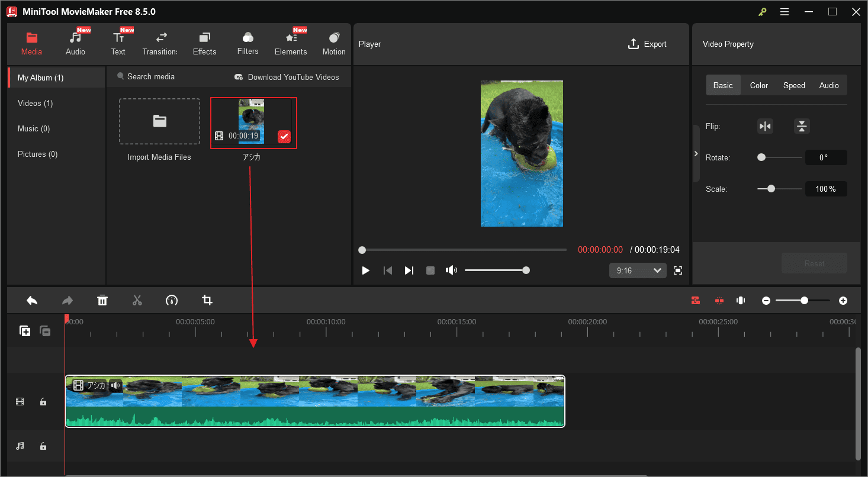Image resolution: width=868 pixels, height=477 pixels.
Task: Switch to the Color tab
Action: coord(758,85)
